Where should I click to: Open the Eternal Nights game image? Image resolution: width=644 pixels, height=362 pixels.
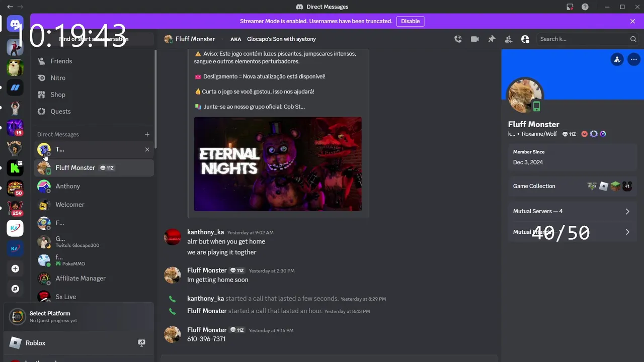pyautogui.click(x=278, y=164)
